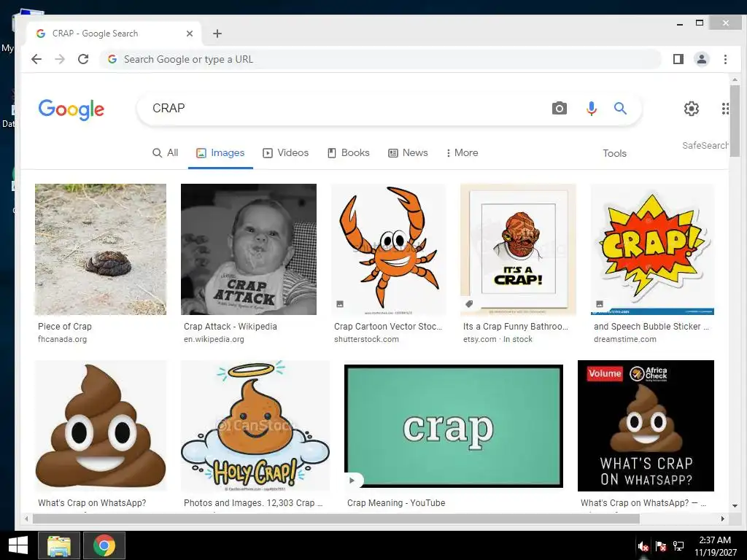Focus the address bar field
The image size is (747, 560).
(x=381, y=59)
